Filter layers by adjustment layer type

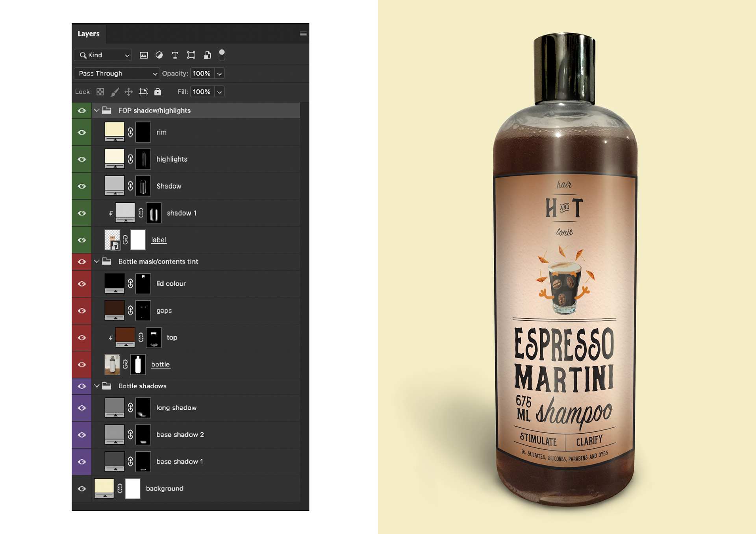pos(159,55)
